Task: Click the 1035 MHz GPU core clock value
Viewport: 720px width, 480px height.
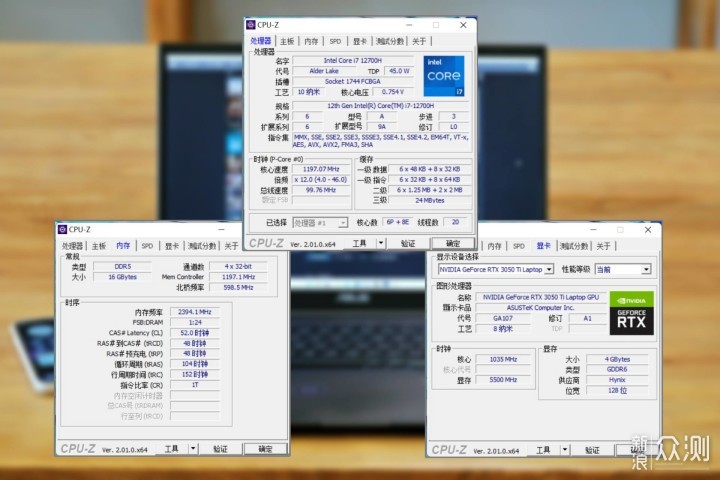Action: pos(503,359)
